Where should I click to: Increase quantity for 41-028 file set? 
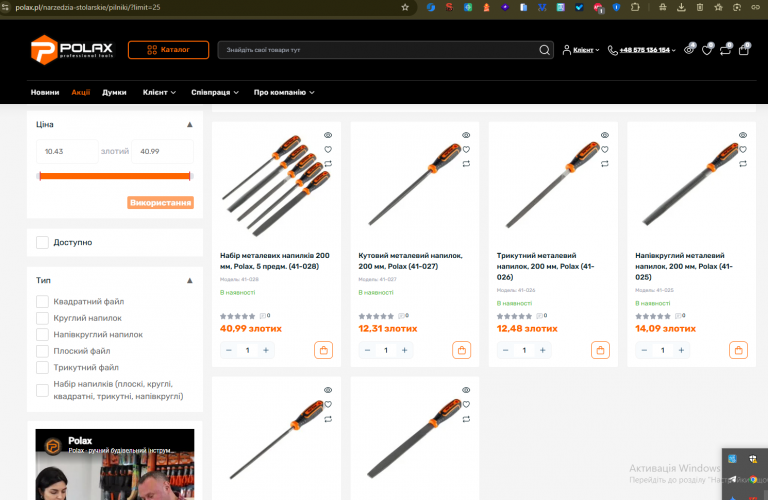266,350
